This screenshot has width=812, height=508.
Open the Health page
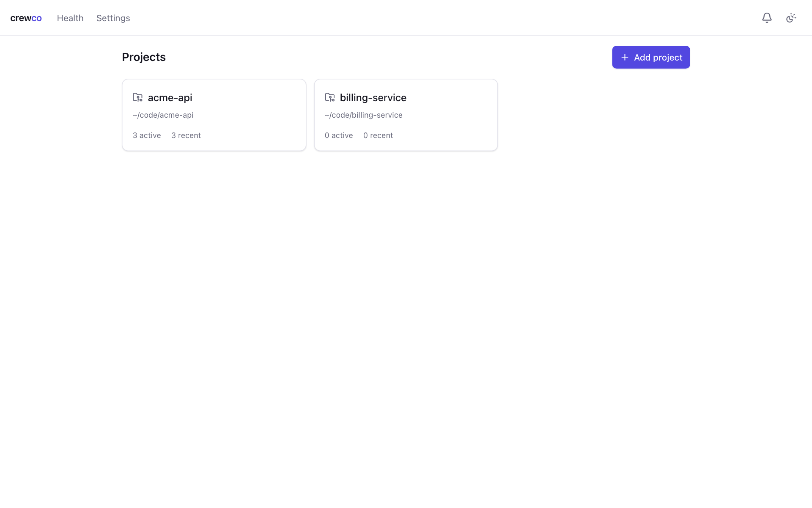70,18
